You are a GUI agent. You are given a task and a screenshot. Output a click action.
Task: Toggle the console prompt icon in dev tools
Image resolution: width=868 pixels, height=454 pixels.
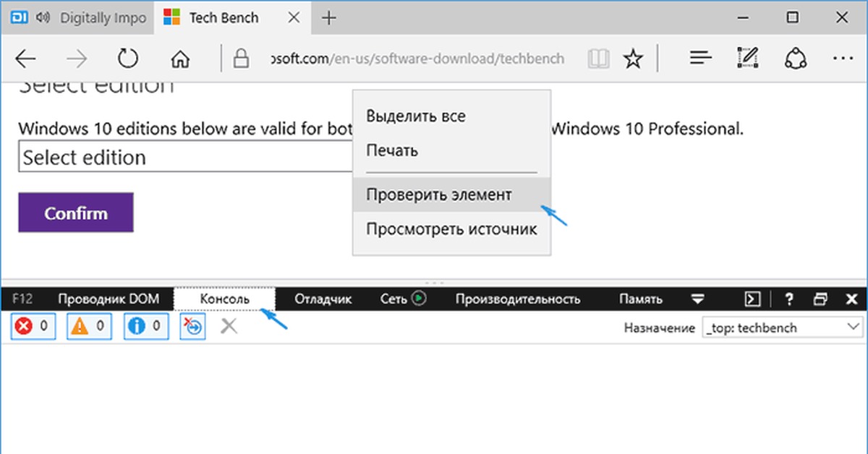pyautogui.click(x=753, y=299)
